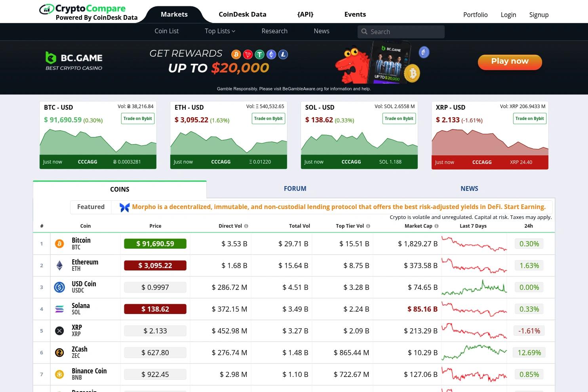Open the Markets tab

(x=174, y=14)
